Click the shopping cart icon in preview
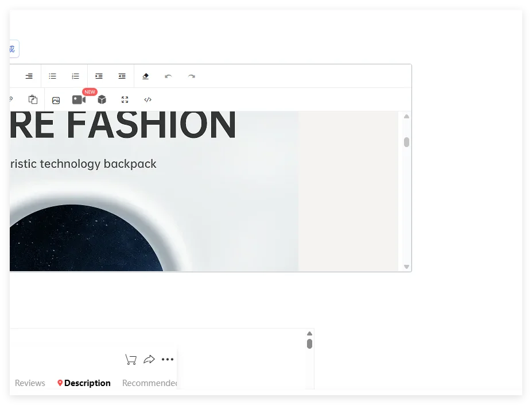Image resolution: width=532 pixels, height=405 pixels. coord(131,360)
